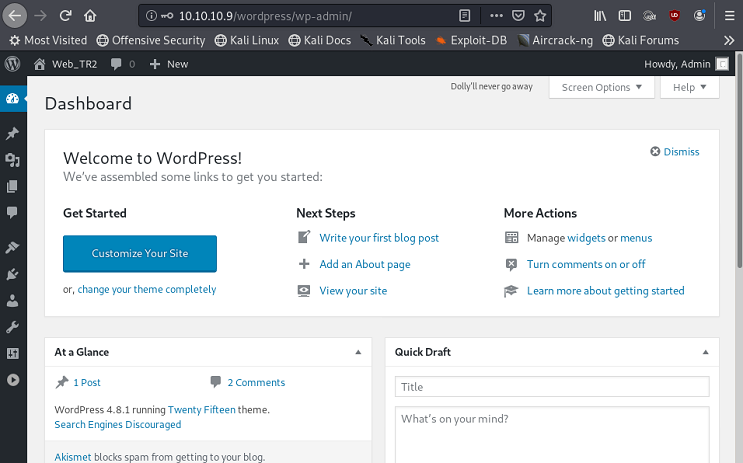Open Offensive Security bookmark
Image resolution: width=743 pixels, height=463 pixels.
tap(151, 40)
